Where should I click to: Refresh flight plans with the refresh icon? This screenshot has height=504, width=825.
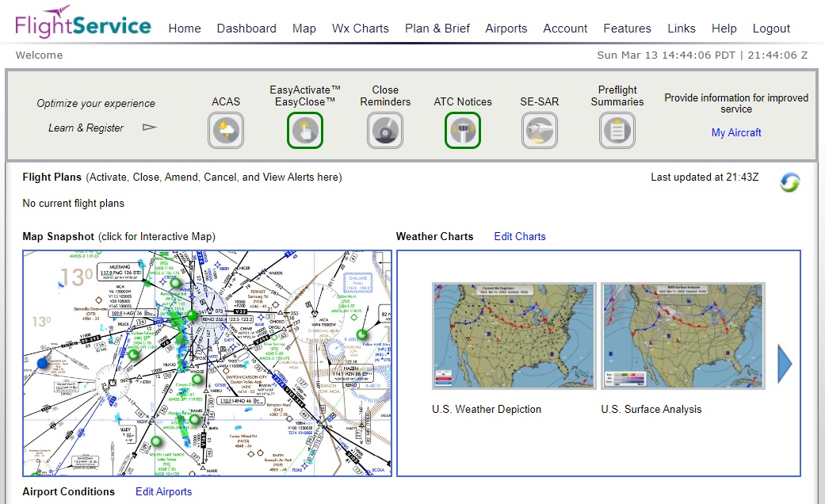tap(789, 181)
